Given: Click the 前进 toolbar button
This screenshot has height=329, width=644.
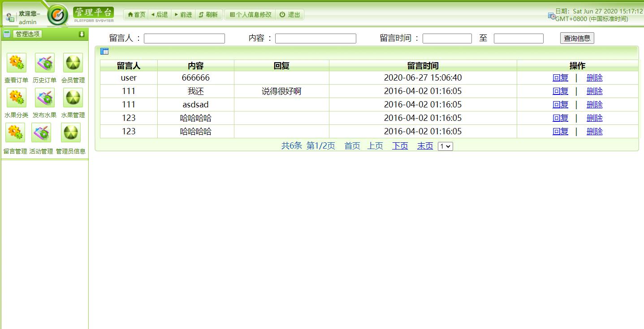Looking at the screenshot, I should click(183, 15).
